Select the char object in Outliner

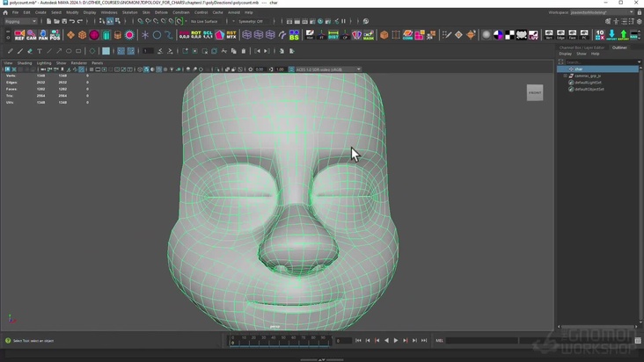coord(579,69)
